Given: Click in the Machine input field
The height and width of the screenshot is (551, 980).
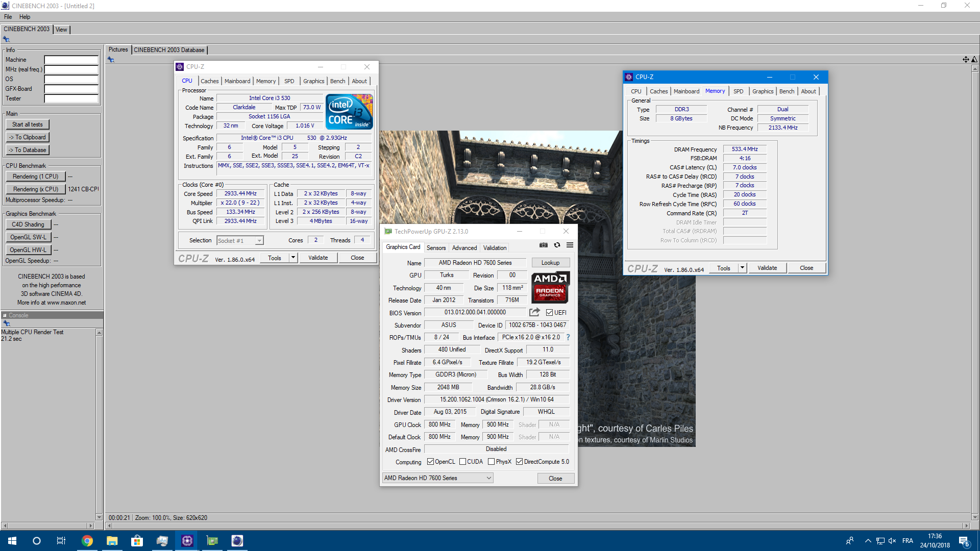Looking at the screenshot, I should (x=71, y=60).
